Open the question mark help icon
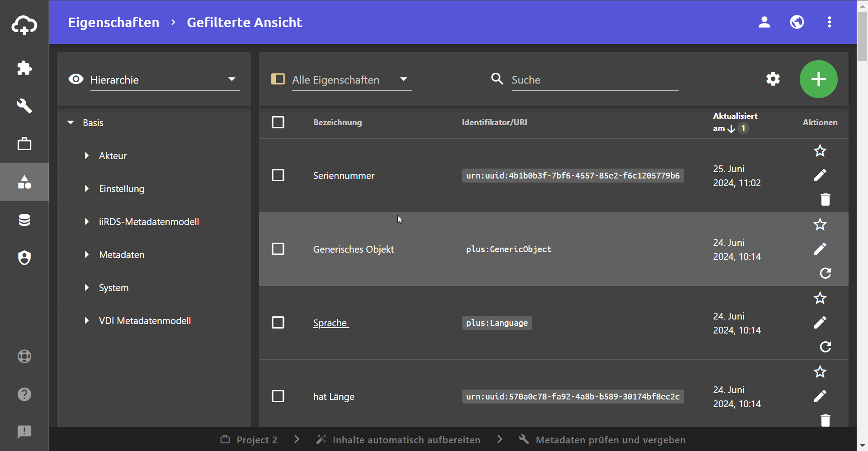Viewport: 868px width, 451px height. click(24, 395)
